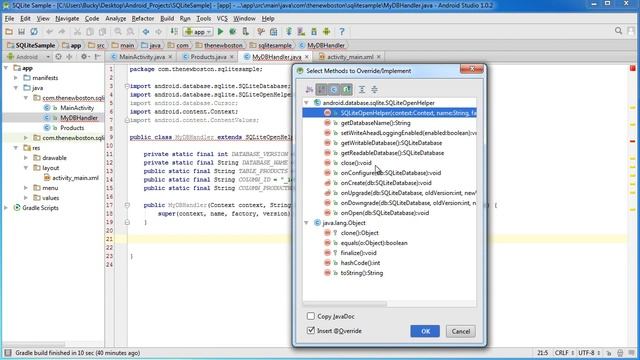
Task: Click the Navigate Back arrow icon
Action: click(146, 31)
